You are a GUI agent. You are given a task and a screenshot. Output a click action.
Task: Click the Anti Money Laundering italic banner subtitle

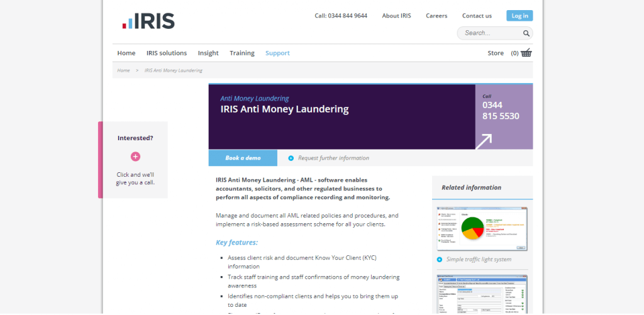[255, 99]
